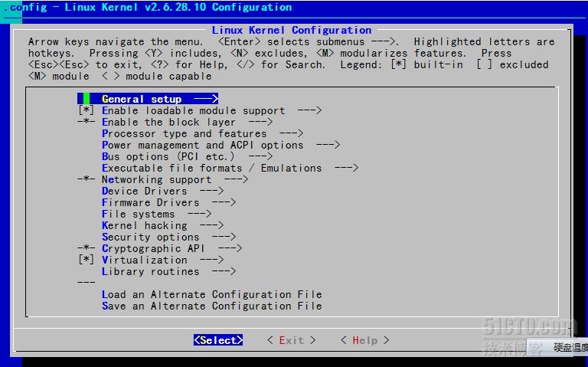Expand arrow next to Networking support
Image resolution: width=588 pixels, height=367 pixels.
pyautogui.click(x=237, y=180)
